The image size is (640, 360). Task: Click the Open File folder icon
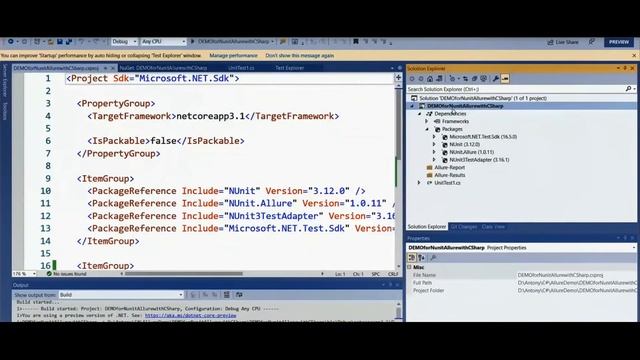(51, 42)
